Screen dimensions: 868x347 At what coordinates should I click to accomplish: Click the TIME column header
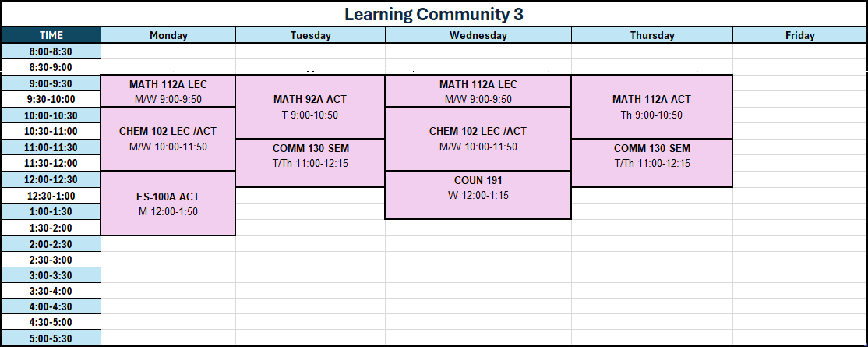pyautogui.click(x=51, y=35)
